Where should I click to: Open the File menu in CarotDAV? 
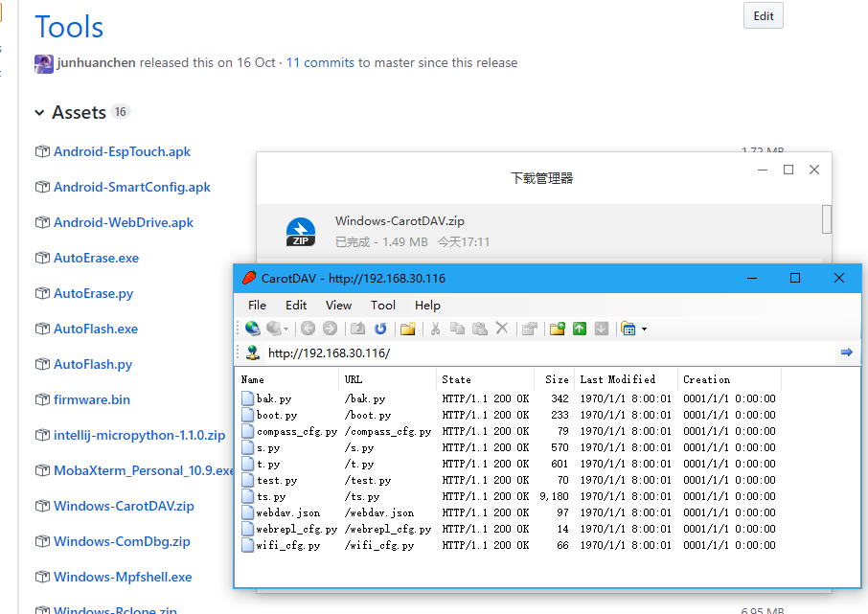(256, 305)
